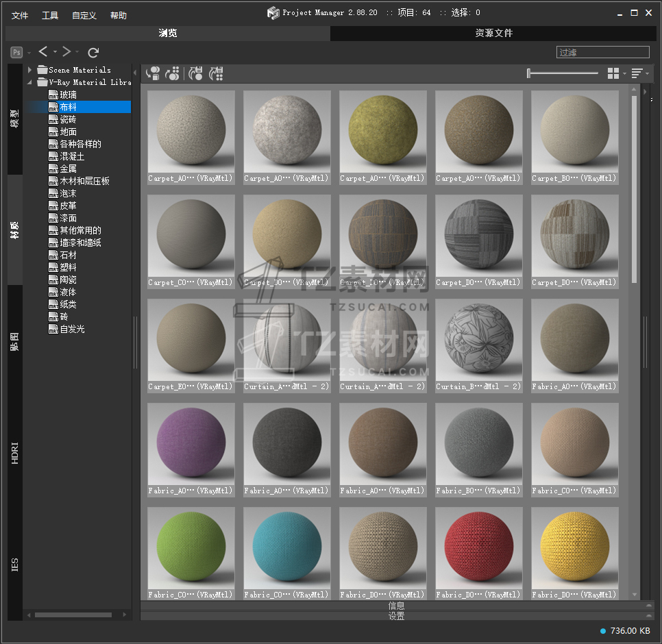Open the 文件 menu
Viewport: 662px width, 644px height.
[x=20, y=15]
